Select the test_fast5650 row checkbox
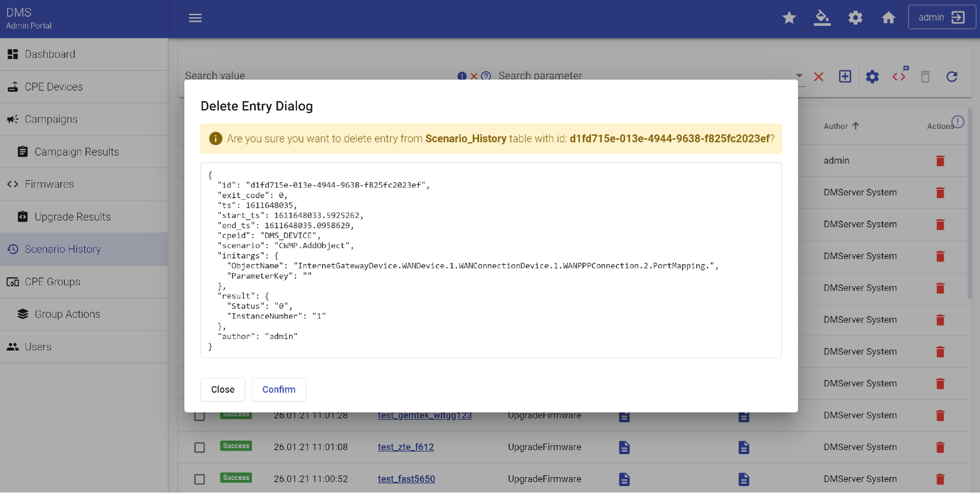The height and width of the screenshot is (493, 980). pos(200,479)
